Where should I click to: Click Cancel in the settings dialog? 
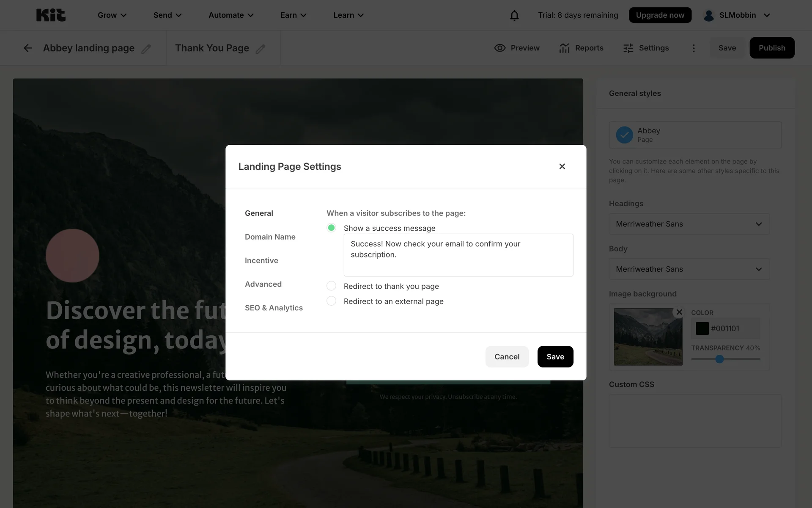point(507,356)
